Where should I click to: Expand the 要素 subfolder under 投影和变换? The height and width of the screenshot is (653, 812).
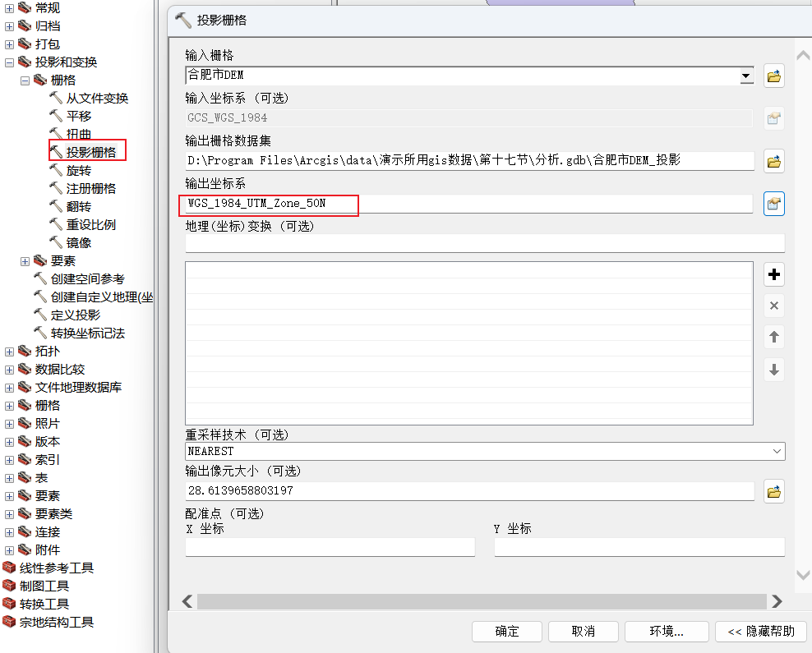pyautogui.click(x=25, y=261)
